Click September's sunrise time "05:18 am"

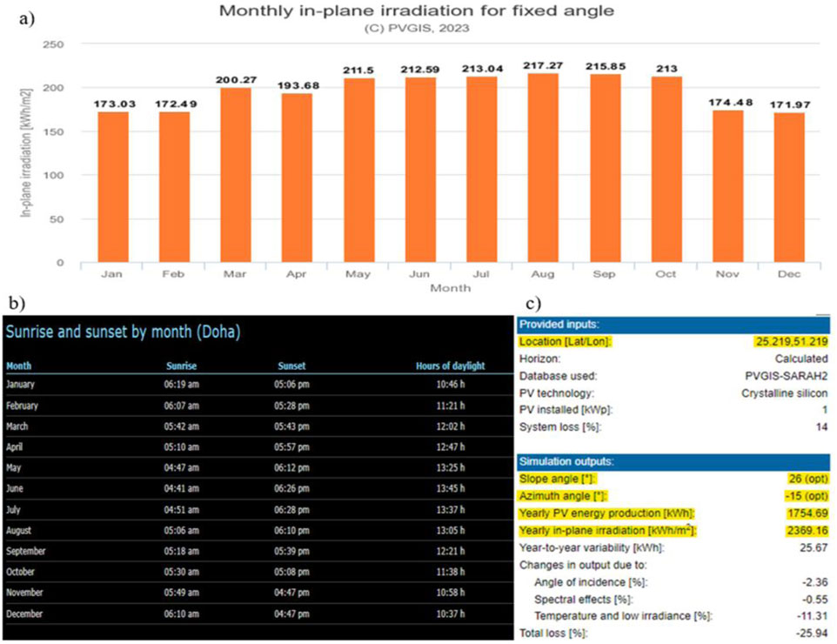click(x=182, y=551)
